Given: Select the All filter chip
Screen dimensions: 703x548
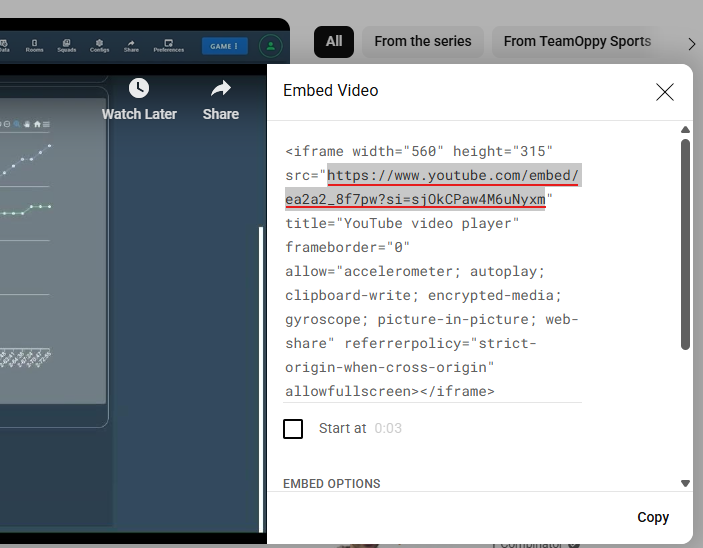Looking at the screenshot, I should point(334,42).
